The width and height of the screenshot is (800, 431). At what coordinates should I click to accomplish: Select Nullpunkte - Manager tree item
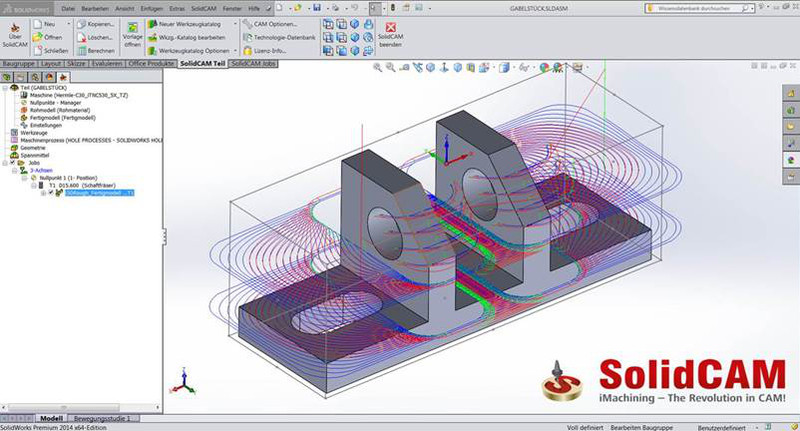click(55, 103)
